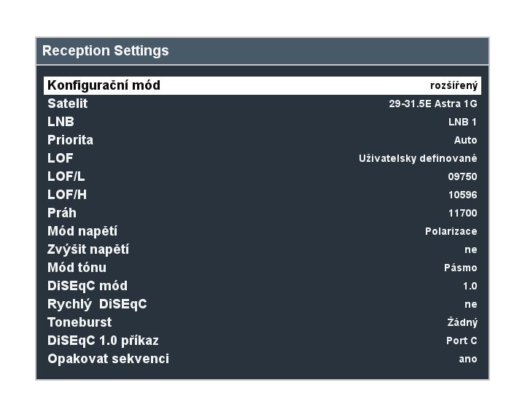The width and height of the screenshot is (525, 420).
Task: Change DiSEqC 1.0 příkaz Port C
Action: [x=462, y=341]
